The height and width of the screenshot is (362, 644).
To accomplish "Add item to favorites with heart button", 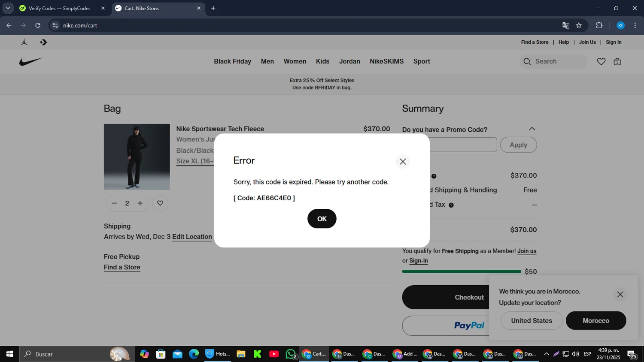I will (160, 203).
